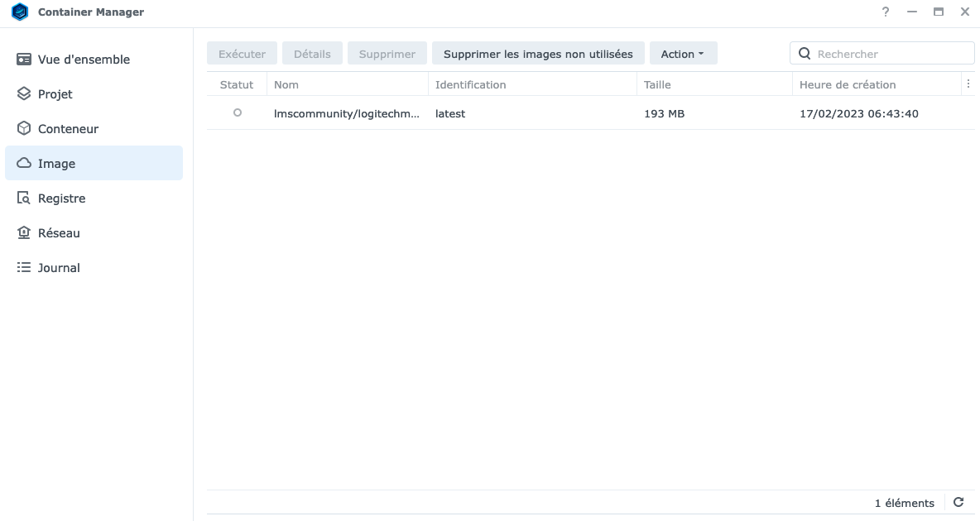Viewport: 980px width, 521px height.
Task: Select the Image section in sidebar
Action: click(56, 164)
